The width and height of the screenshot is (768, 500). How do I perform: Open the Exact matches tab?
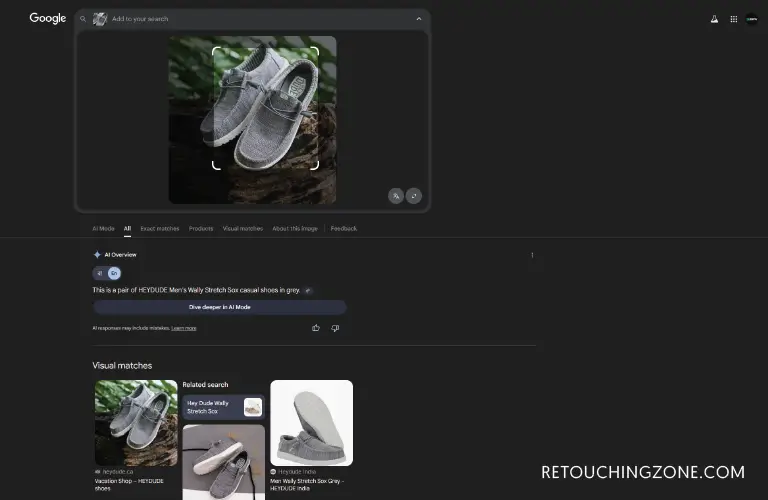tap(160, 229)
